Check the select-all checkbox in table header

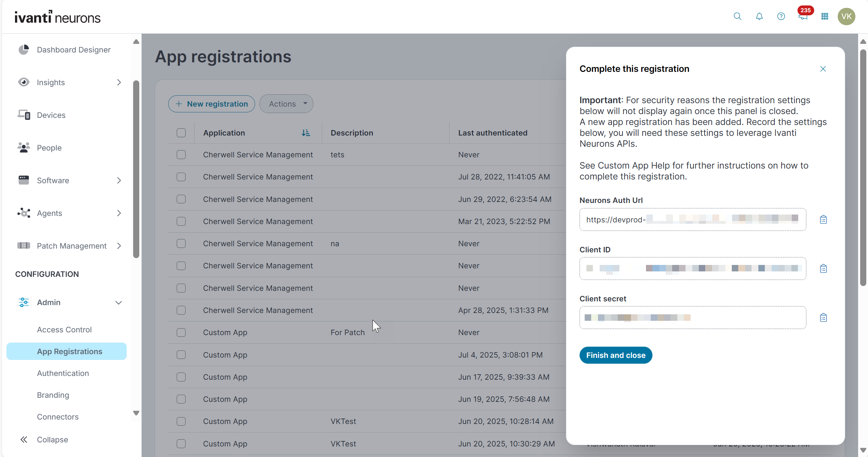point(181,133)
